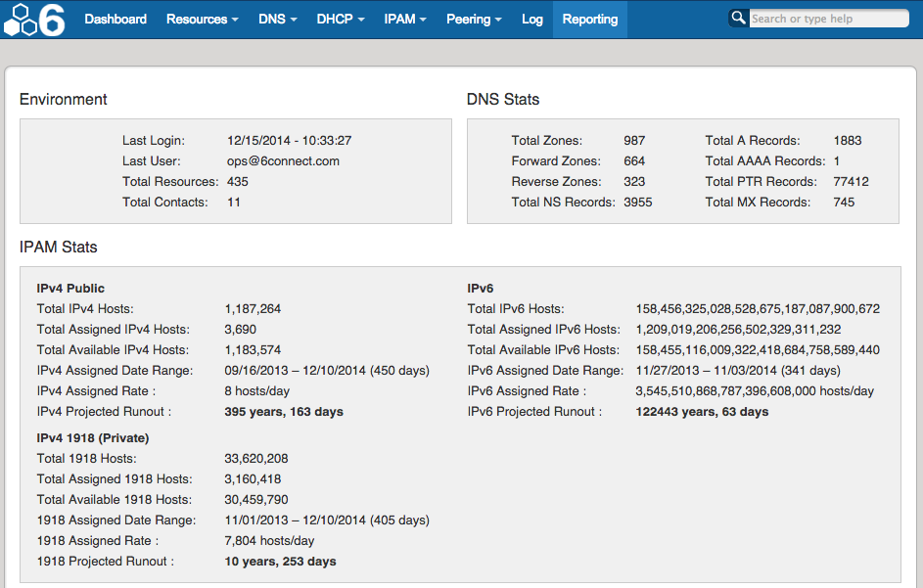
Task: Click the IPAM Stats section heading
Action: (59, 248)
